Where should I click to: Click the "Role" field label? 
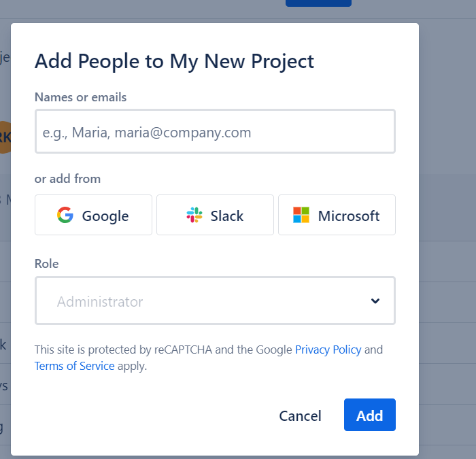click(47, 264)
